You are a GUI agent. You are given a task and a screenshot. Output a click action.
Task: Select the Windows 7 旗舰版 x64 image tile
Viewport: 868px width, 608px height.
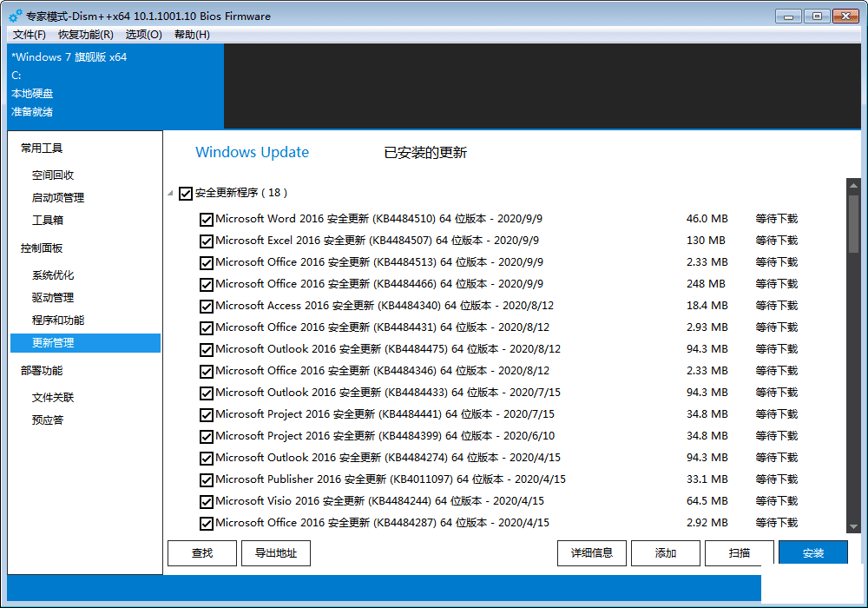115,86
